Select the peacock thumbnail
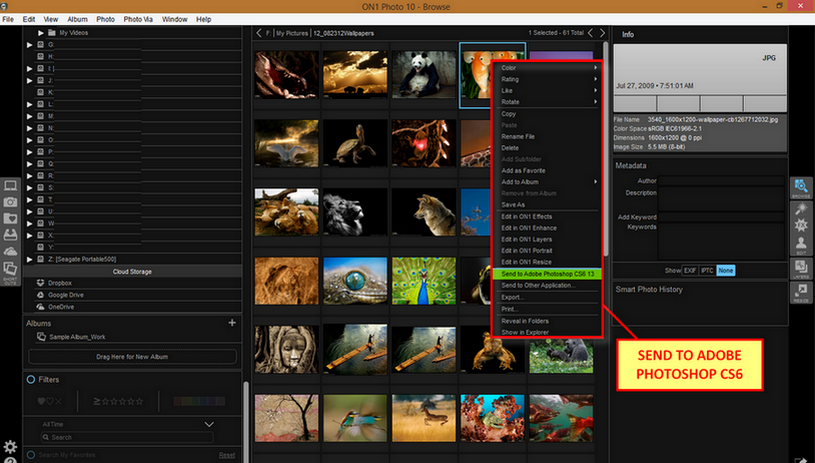The width and height of the screenshot is (815, 463). coord(424,281)
